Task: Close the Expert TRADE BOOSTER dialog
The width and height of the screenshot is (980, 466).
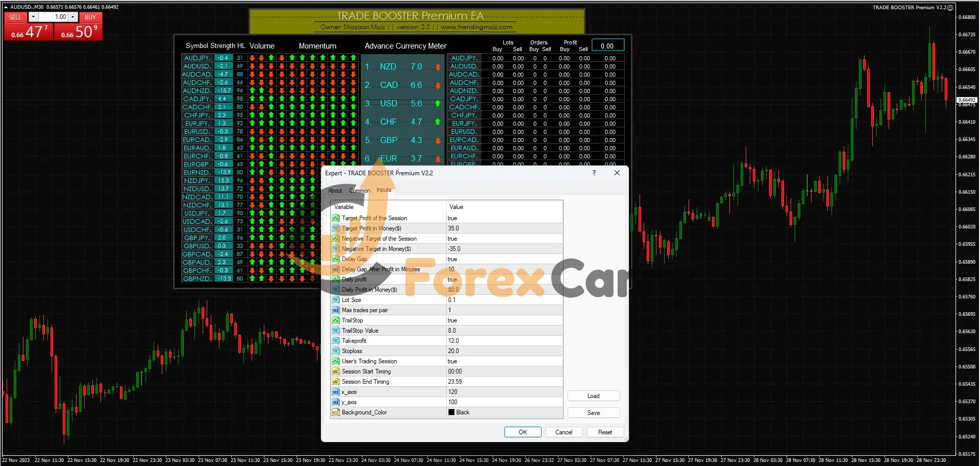Action: pyautogui.click(x=617, y=173)
